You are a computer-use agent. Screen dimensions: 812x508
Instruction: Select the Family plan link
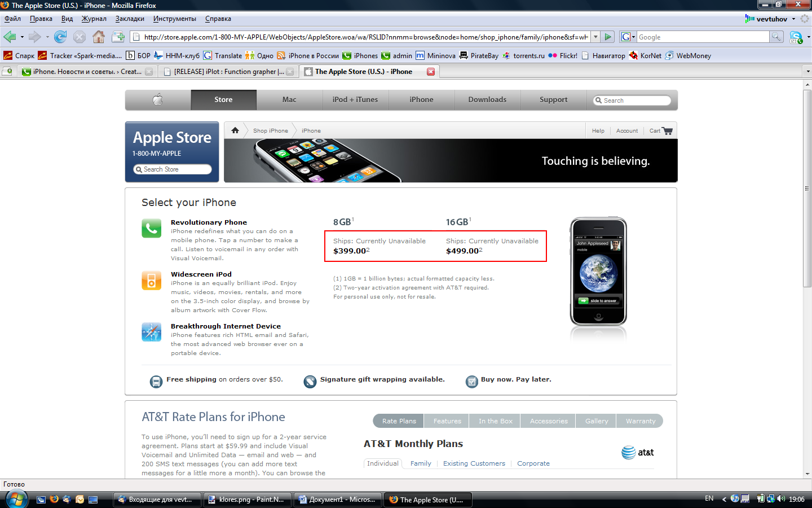pyautogui.click(x=421, y=463)
